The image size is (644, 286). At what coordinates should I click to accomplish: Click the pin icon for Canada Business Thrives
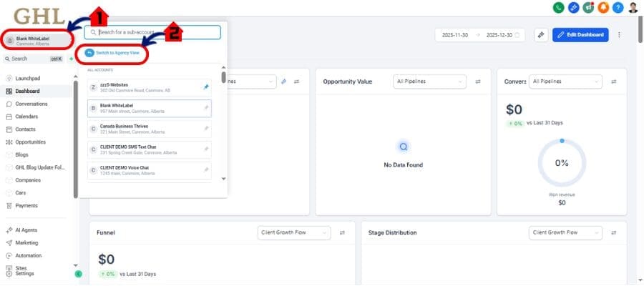coord(207,129)
